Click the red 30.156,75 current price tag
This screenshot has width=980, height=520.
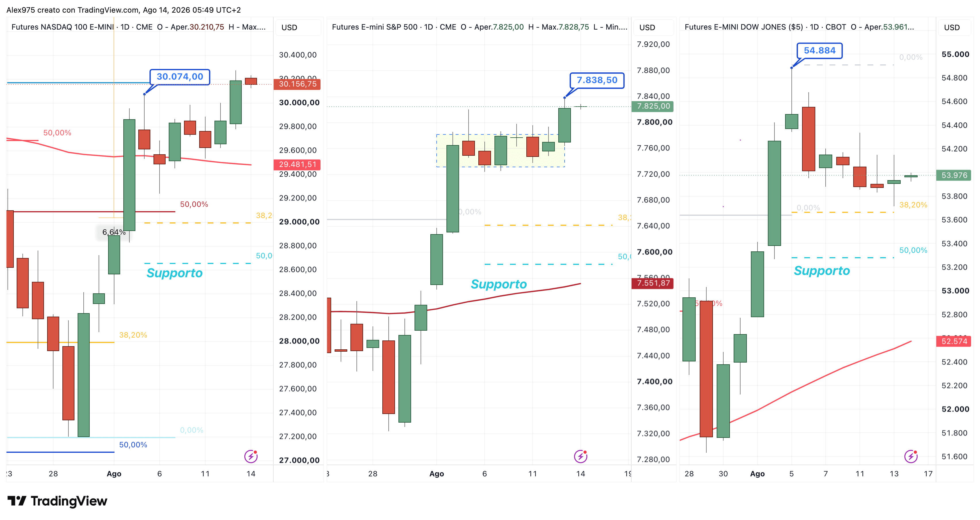point(297,84)
